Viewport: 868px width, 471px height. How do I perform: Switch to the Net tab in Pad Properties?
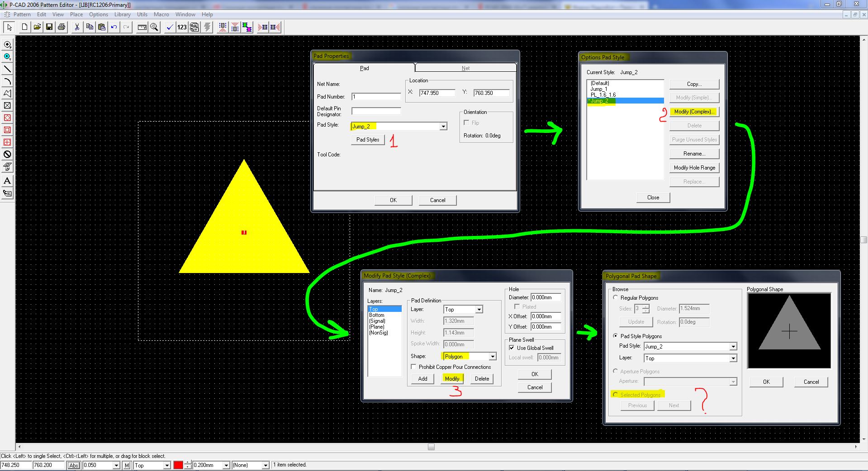click(465, 68)
